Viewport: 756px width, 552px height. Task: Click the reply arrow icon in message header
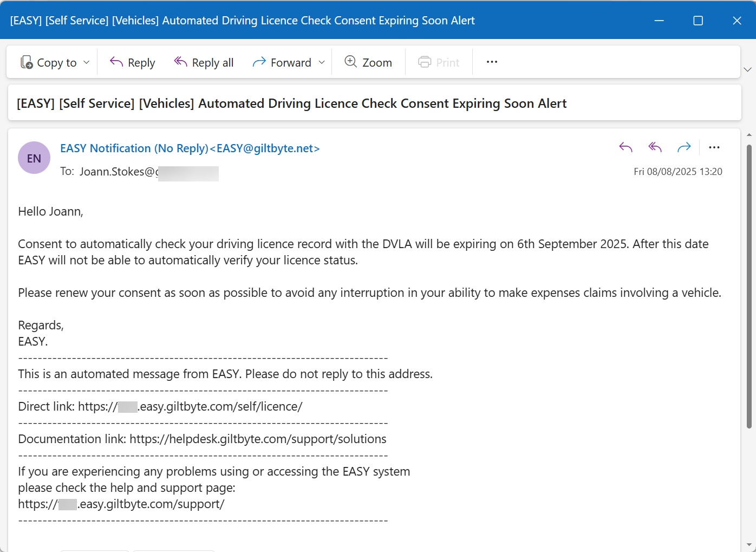(625, 147)
